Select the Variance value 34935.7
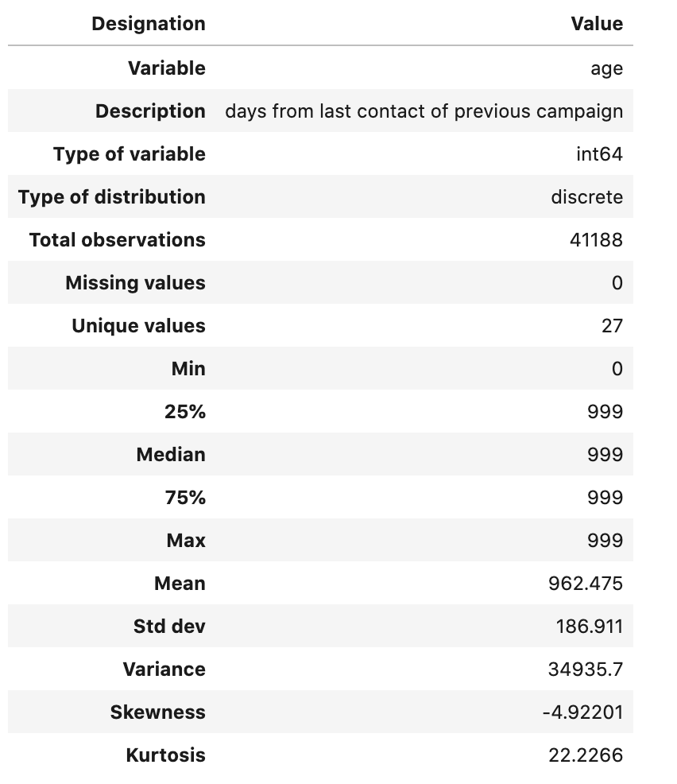The height and width of the screenshot is (784, 677). click(586, 670)
